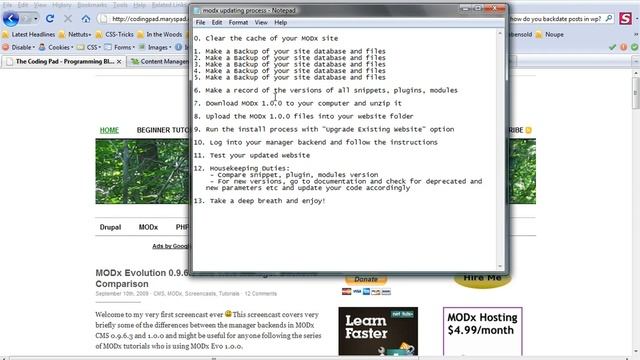Open the BEGINNER TUTORIALS navigation link
Image resolution: width=640 pixels, height=360 pixels.
163,130
